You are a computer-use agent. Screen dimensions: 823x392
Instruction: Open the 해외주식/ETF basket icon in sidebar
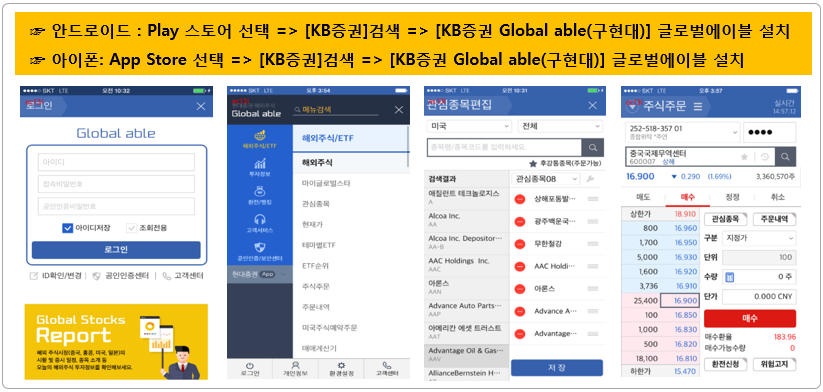click(x=259, y=136)
